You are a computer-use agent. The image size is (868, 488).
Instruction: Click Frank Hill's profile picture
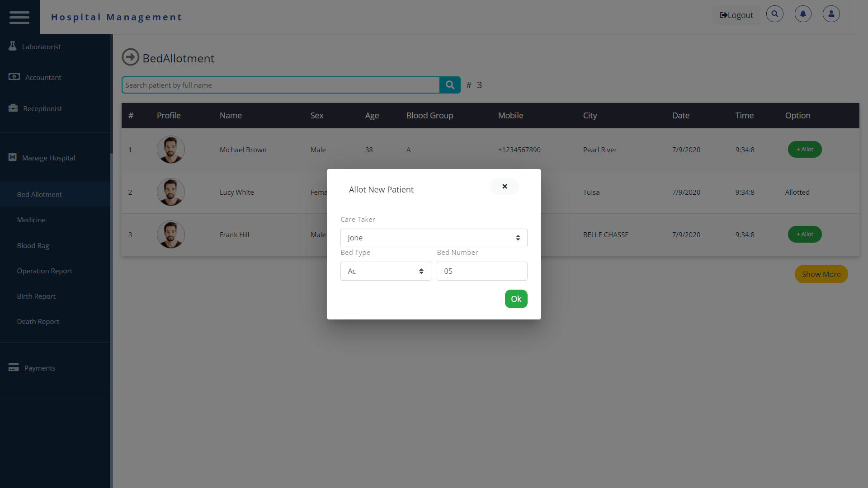point(171,235)
